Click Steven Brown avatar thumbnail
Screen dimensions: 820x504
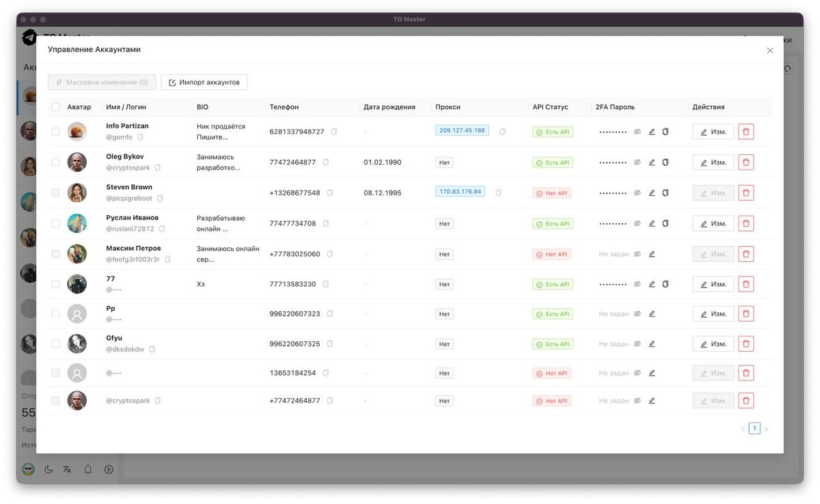tap(77, 193)
